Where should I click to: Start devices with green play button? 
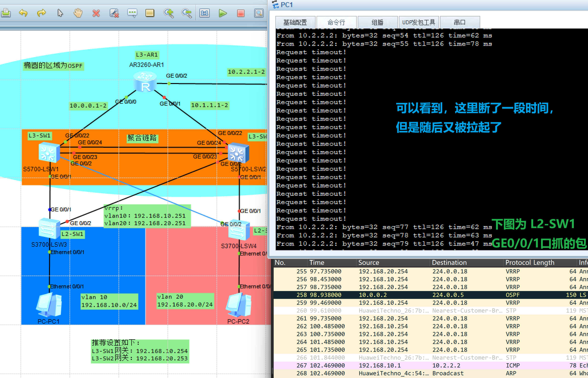[223, 13]
